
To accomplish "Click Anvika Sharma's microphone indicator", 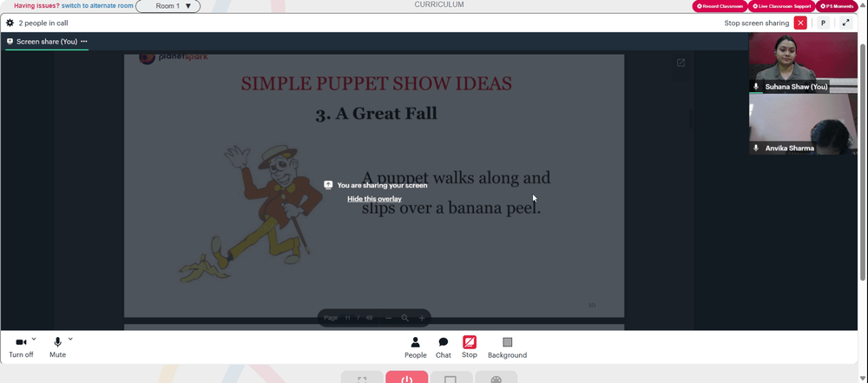I will (x=756, y=148).
